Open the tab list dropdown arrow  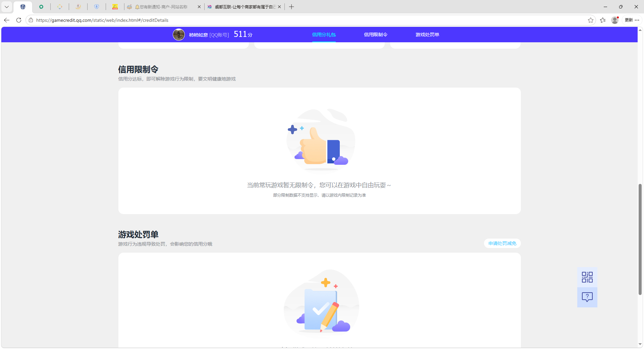pos(7,7)
